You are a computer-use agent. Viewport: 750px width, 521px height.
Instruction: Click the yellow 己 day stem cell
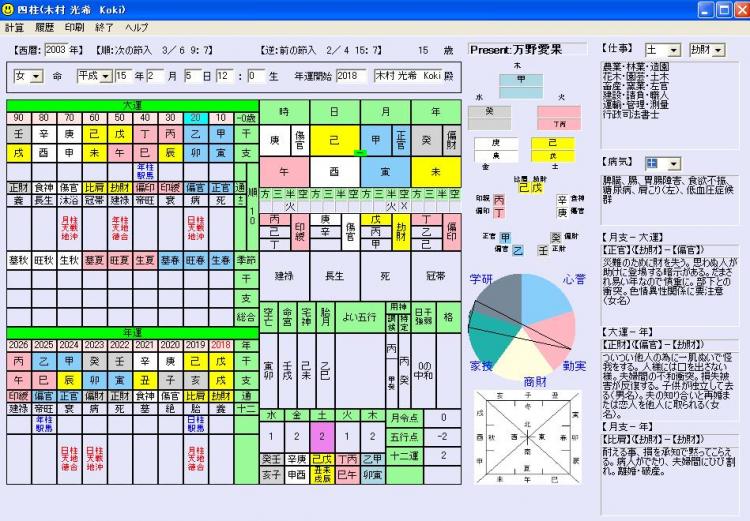335,141
